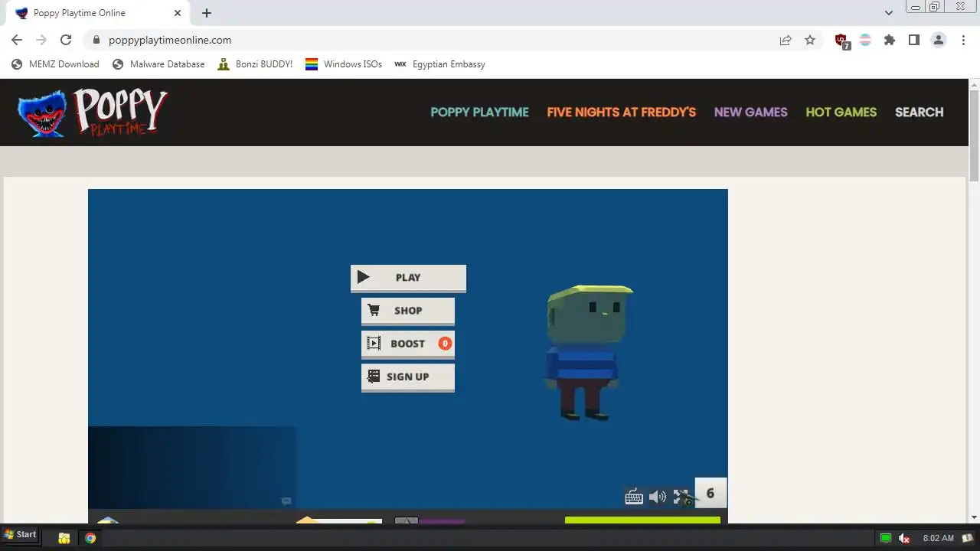The width and height of the screenshot is (980, 551).
Task: Click the browser forward arrow
Action: tap(41, 40)
